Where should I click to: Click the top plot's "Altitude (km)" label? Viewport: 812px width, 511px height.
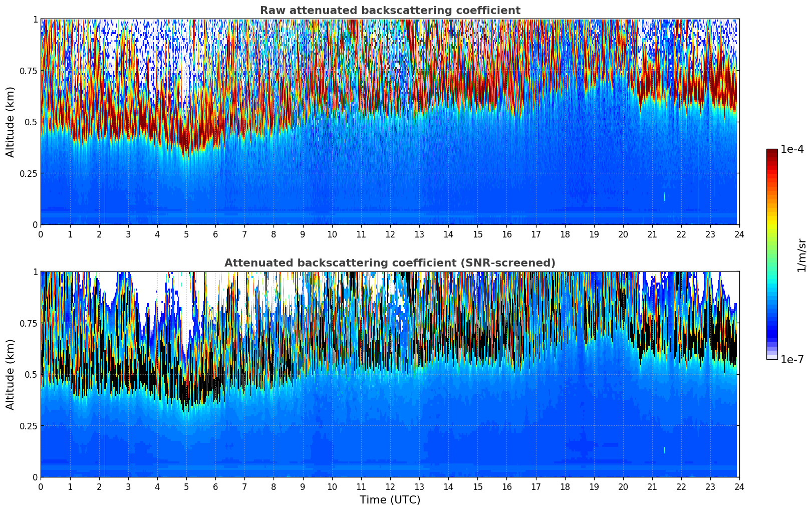pos(11,122)
